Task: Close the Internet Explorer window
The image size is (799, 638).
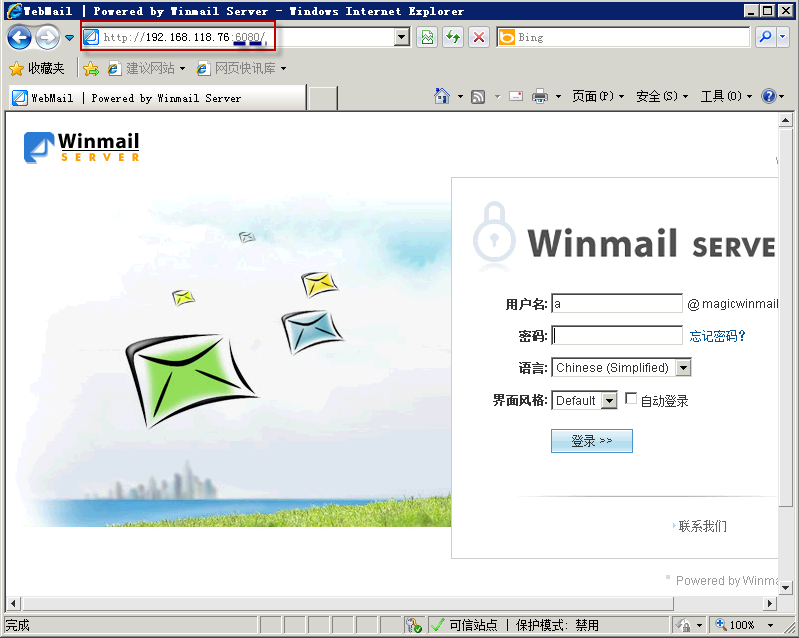Action: (785, 11)
